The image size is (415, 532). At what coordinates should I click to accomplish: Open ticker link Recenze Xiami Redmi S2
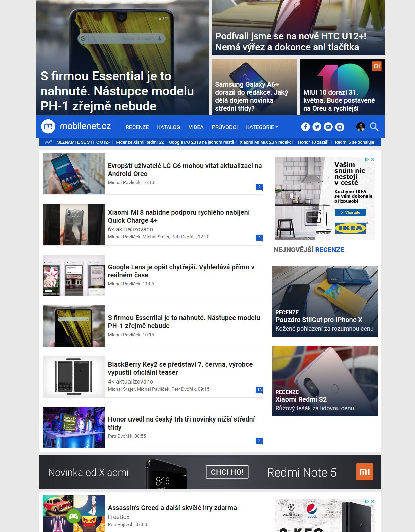(140, 142)
